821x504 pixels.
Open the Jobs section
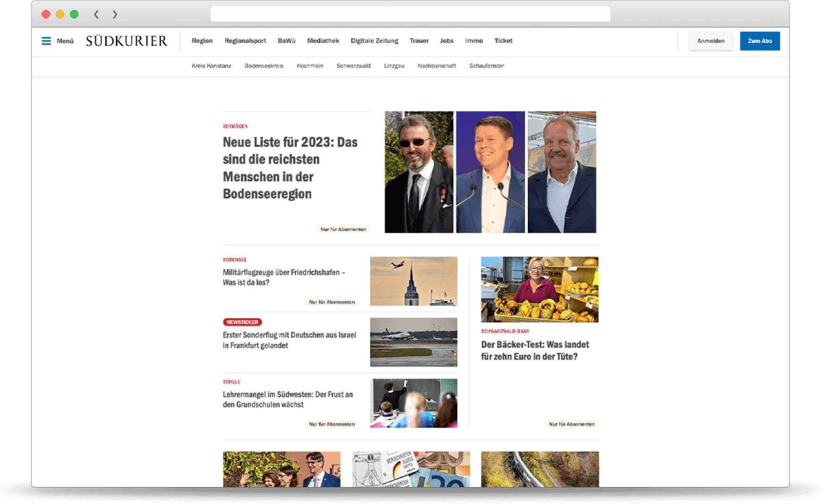tap(447, 40)
